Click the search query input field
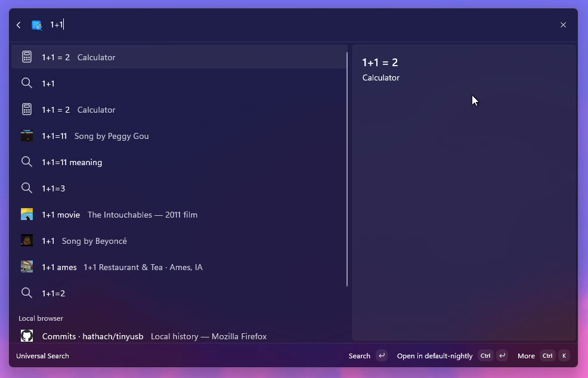This screenshot has height=378, width=588. point(300,25)
